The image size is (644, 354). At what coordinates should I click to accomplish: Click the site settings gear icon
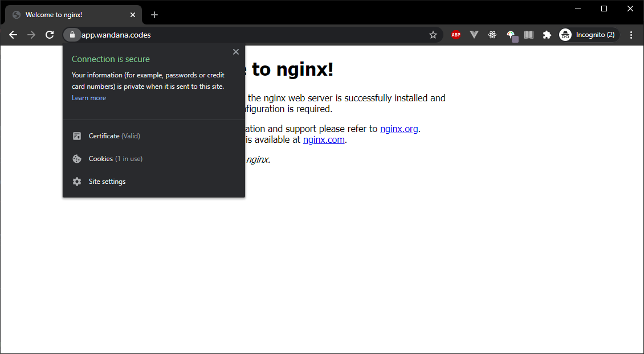tap(77, 182)
